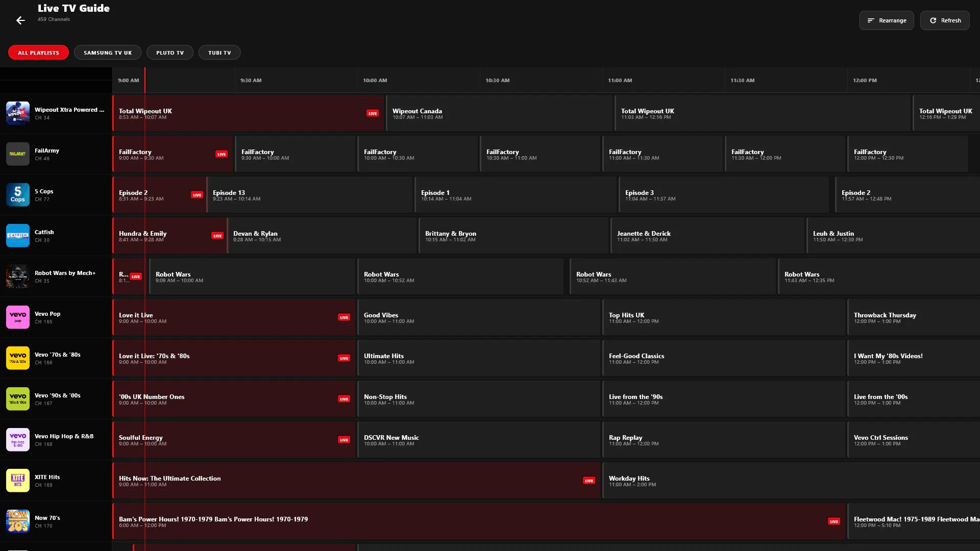Select Devan & Rylan on Catfish

(x=322, y=236)
